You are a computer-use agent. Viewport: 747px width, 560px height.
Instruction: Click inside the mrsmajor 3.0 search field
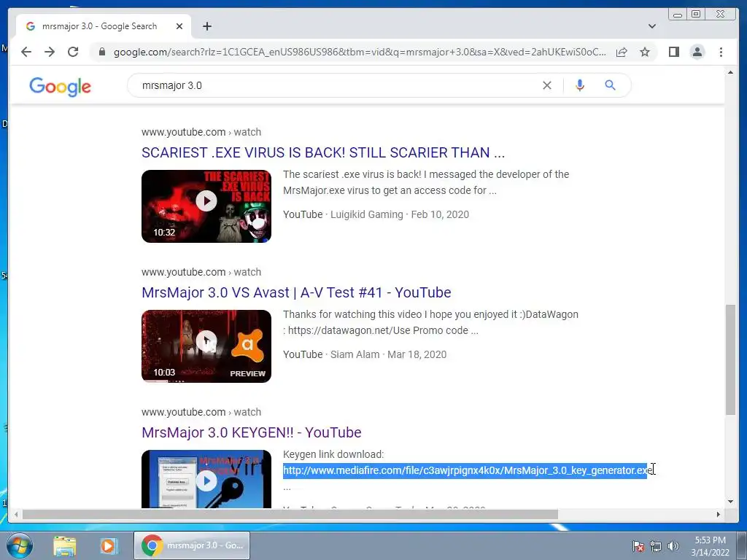tap(333, 85)
